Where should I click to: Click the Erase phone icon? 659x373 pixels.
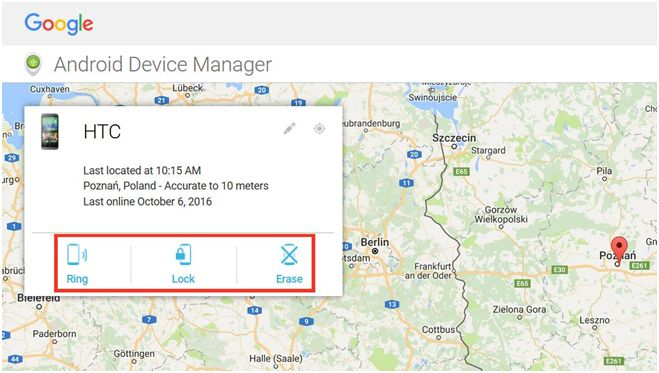[x=289, y=255]
